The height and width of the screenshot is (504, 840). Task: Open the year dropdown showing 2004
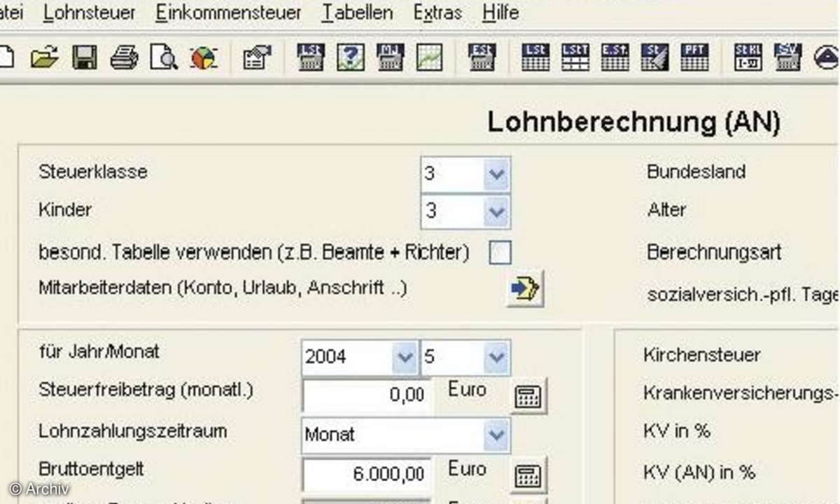(405, 357)
